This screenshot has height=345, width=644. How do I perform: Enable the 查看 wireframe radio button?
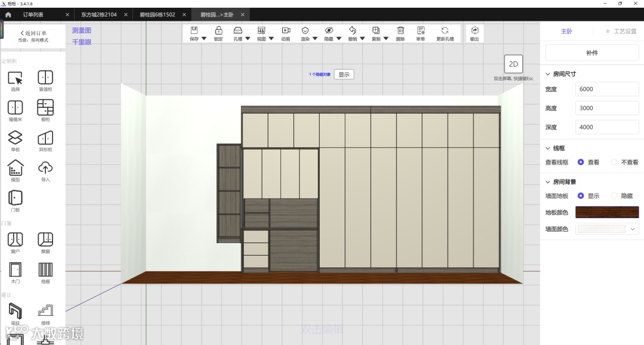[x=581, y=162]
